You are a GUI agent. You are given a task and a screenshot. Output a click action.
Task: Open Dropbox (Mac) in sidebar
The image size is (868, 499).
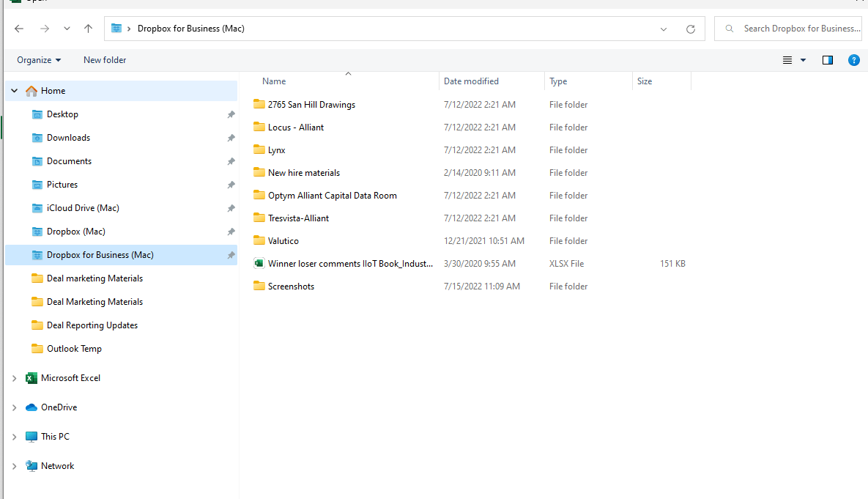(76, 232)
